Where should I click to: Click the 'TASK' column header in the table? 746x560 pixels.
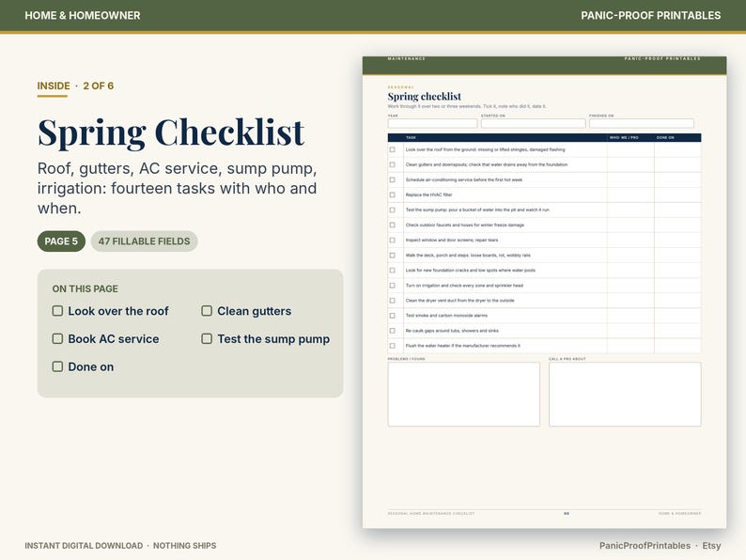click(412, 137)
